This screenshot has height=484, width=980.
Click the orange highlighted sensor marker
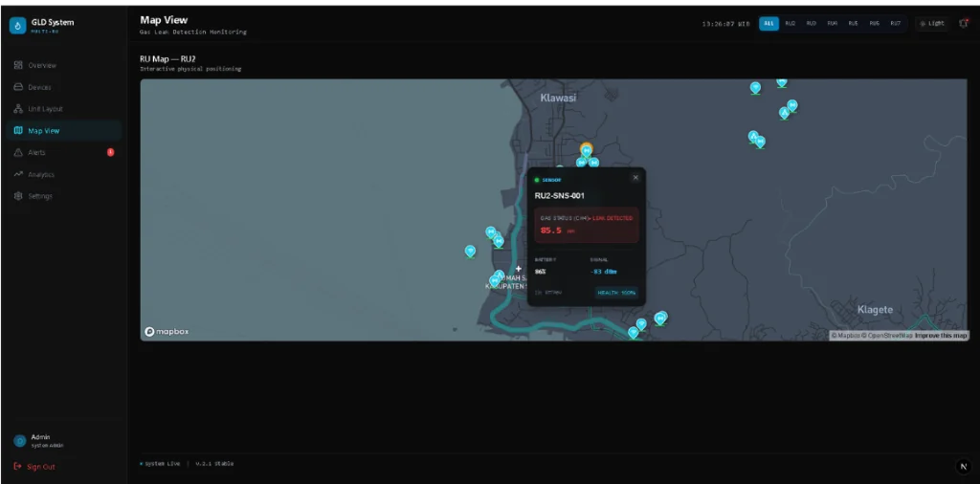click(587, 150)
